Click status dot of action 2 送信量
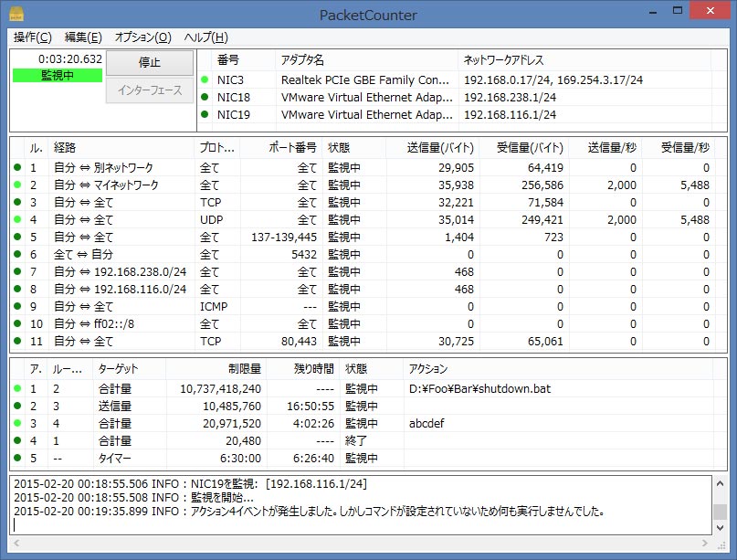This screenshot has width=737, height=560. (17, 406)
